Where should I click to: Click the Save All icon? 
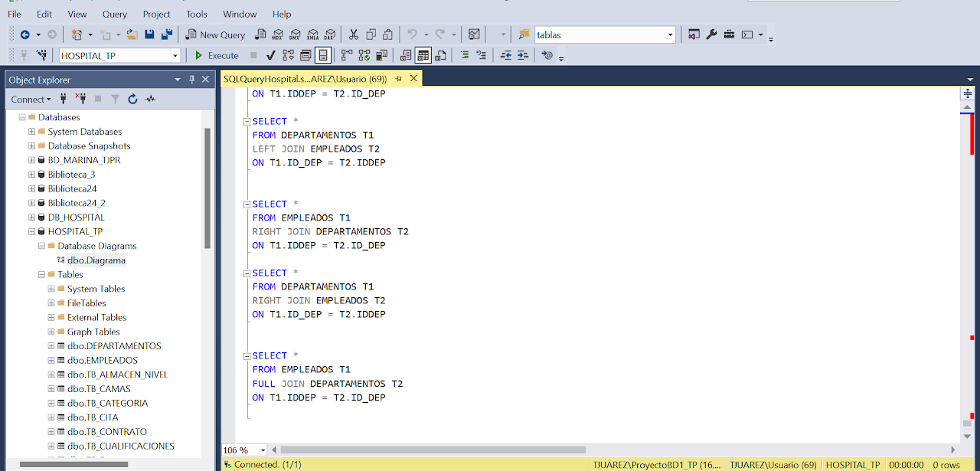[166, 34]
